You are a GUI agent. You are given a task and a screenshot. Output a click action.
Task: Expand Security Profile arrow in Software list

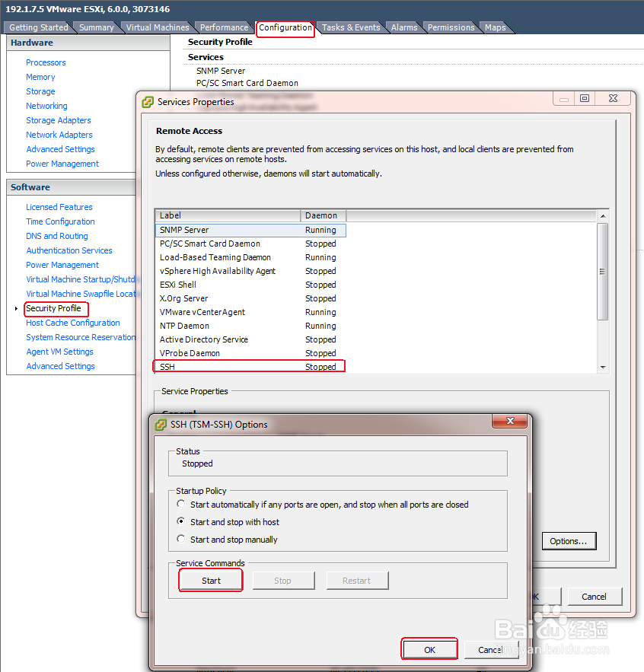click(16, 308)
